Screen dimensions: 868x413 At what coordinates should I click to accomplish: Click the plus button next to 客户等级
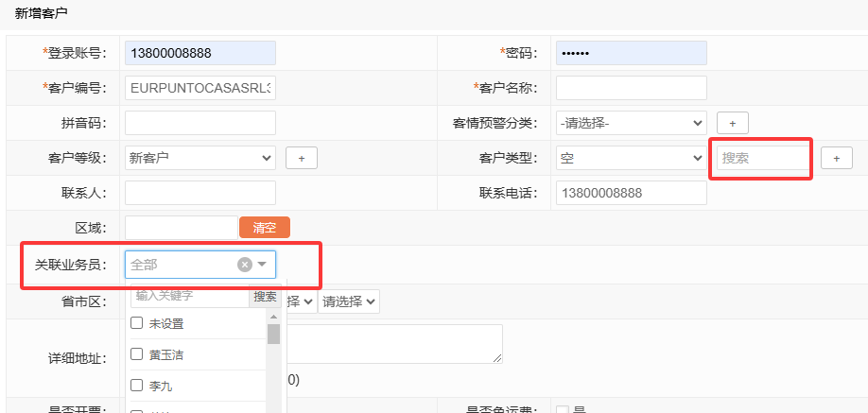point(301,158)
